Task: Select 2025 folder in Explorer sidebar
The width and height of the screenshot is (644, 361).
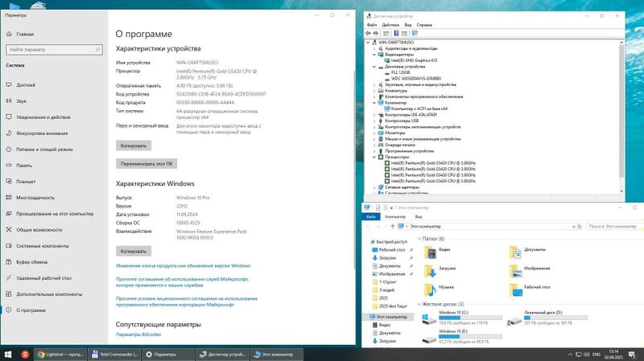Action: coord(383,298)
